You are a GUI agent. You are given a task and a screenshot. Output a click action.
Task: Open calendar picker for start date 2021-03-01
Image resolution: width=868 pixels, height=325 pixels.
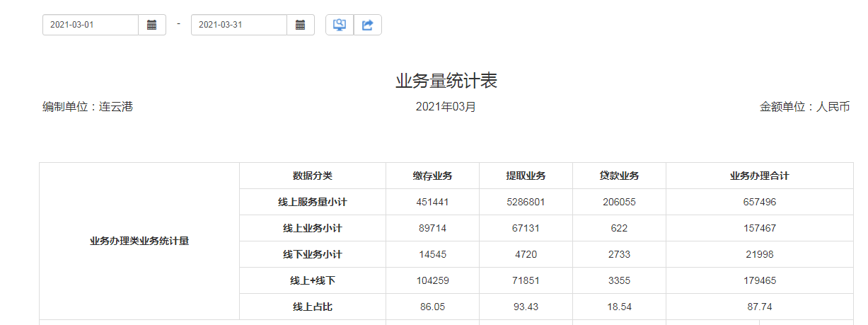click(152, 25)
